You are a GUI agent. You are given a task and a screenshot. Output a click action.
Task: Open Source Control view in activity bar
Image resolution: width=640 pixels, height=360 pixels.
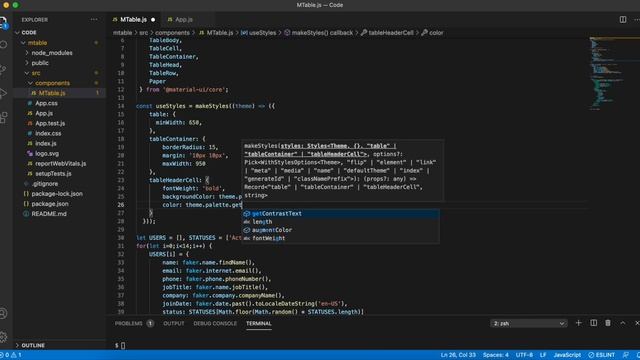click(3, 69)
